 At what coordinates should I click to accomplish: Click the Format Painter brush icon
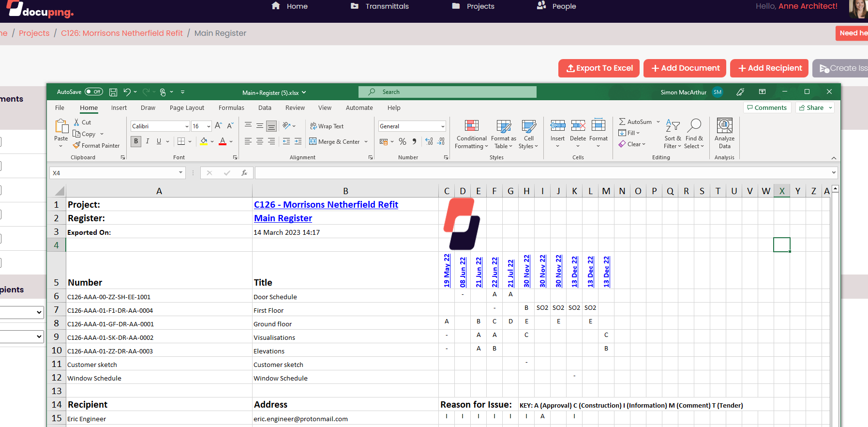pyautogui.click(x=76, y=145)
